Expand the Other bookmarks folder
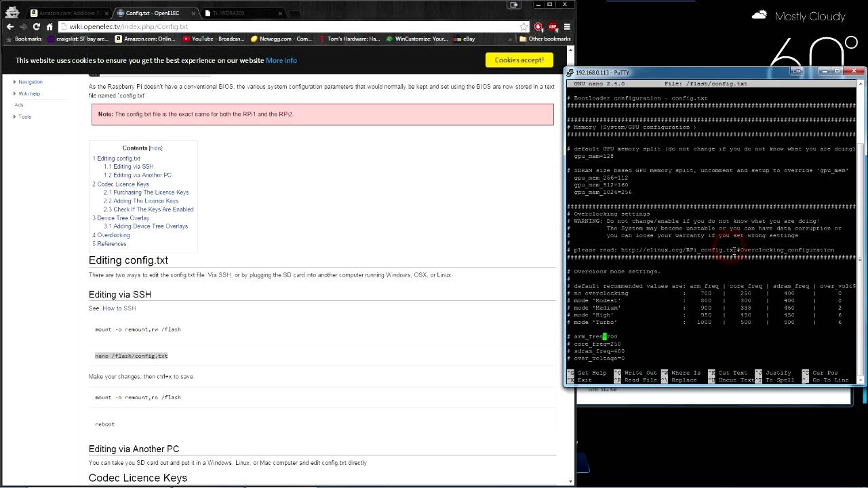Image resolution: width=868 pixels, height=488 pixels. point(545,39)
